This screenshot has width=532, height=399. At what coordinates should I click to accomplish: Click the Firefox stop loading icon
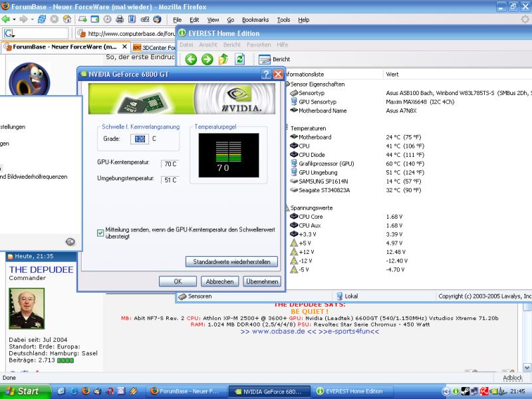click(x=55, y=19)
